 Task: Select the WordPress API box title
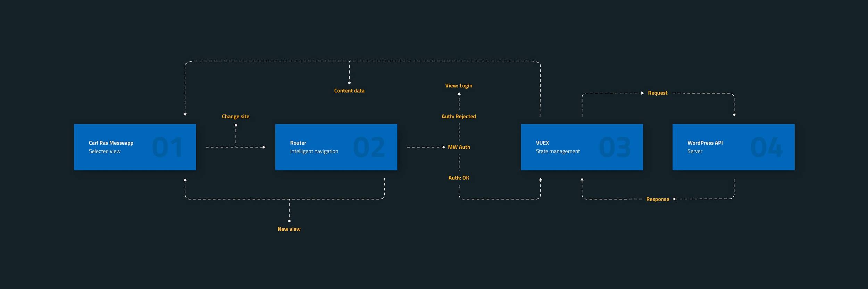pyautogui.click(x=705, y=143)
